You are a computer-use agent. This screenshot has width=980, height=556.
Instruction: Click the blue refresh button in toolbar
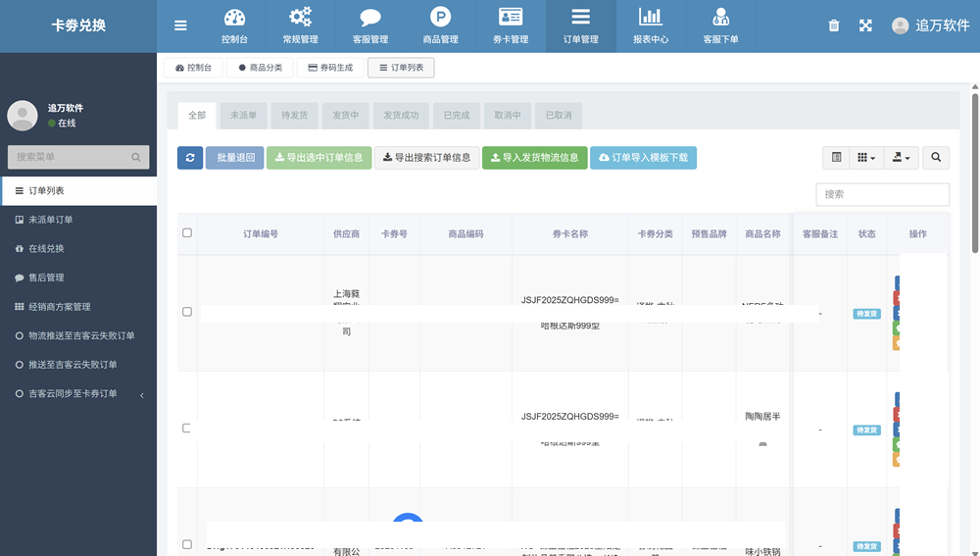click(190, 157)
